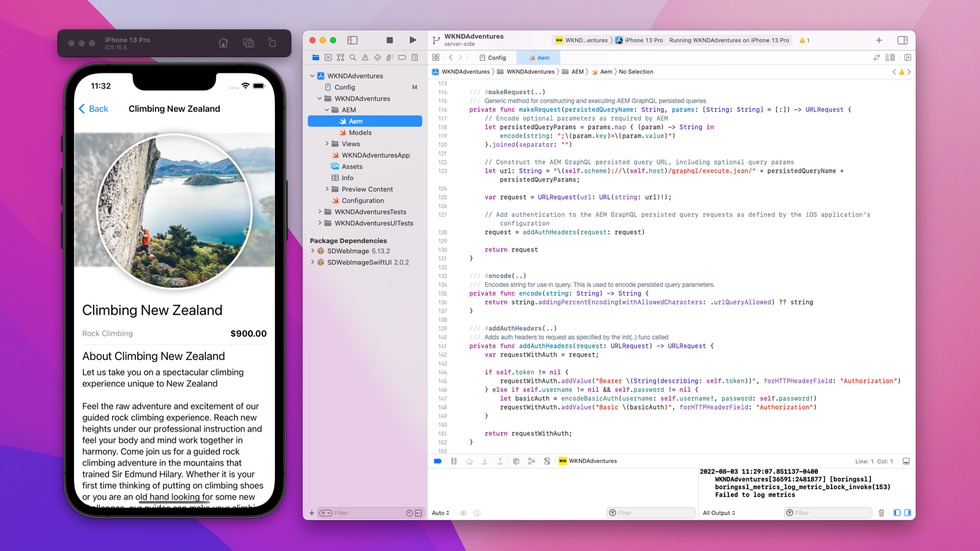Open the Report navigator icon
This screenshot has height=551, width=980.
click(x=415, y=58)
